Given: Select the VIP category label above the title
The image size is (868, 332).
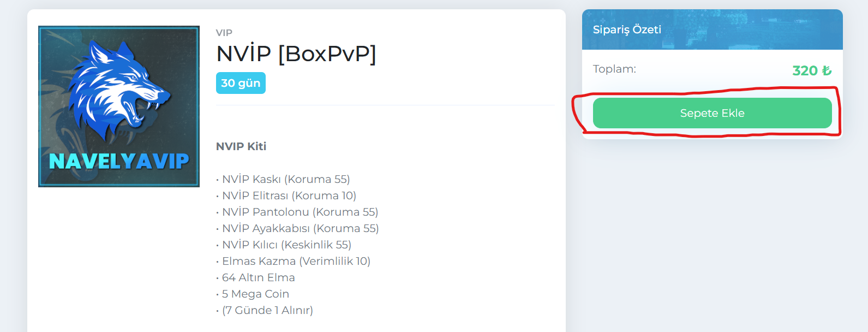Looking at the screenshot, I should [x=224, y=33].
